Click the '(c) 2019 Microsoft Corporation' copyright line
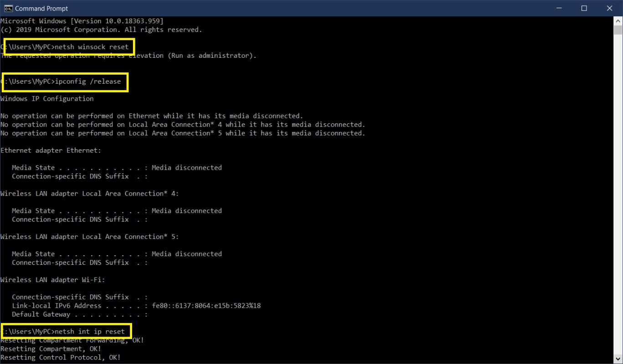Viewport: 623px width, 364px height. point(101,30)
